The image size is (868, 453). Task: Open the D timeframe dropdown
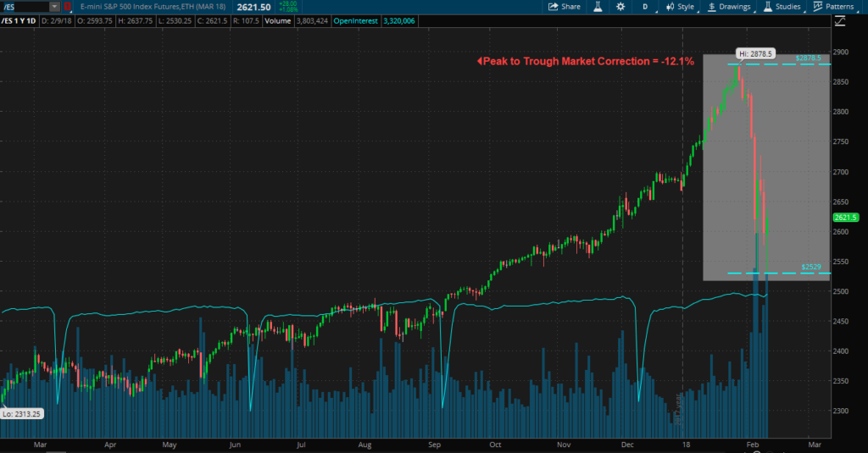(645, 7)
